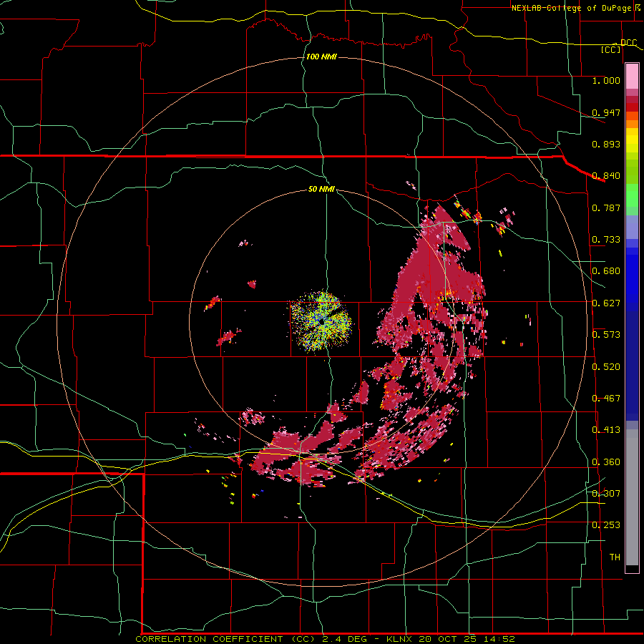Click the 0.787 scale value
Image resolution: width=644 pixels, height=644 pixels.
pyautogui.click(x=606, y=208)
